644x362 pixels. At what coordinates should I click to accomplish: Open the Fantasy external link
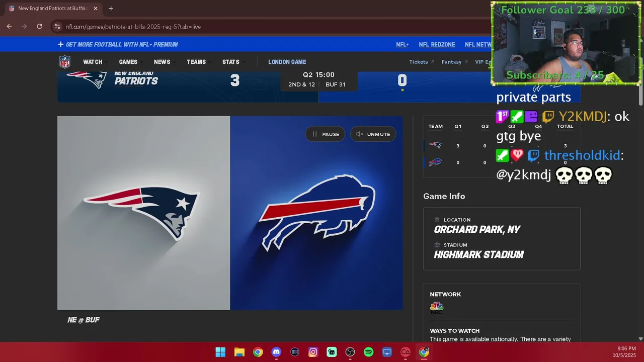[x=454, y=62]
